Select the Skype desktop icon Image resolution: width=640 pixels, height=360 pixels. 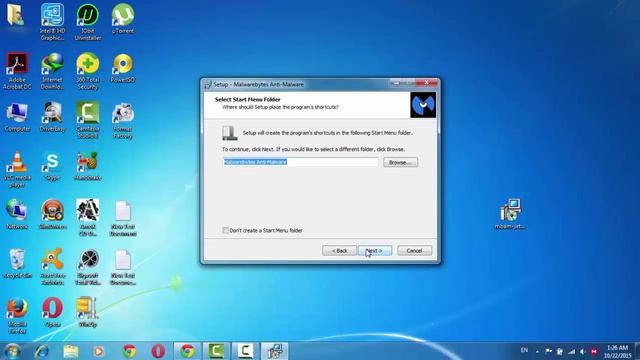tap(52, 166)
